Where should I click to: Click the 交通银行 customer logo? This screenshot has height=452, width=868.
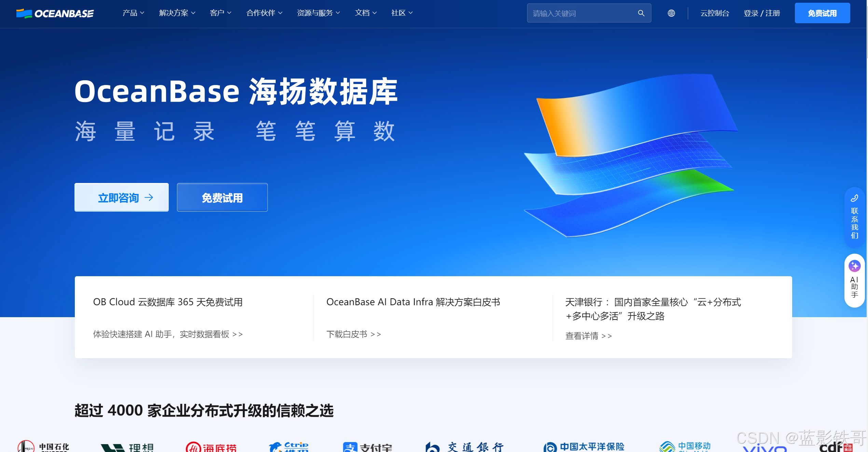[x=465, y=447]
